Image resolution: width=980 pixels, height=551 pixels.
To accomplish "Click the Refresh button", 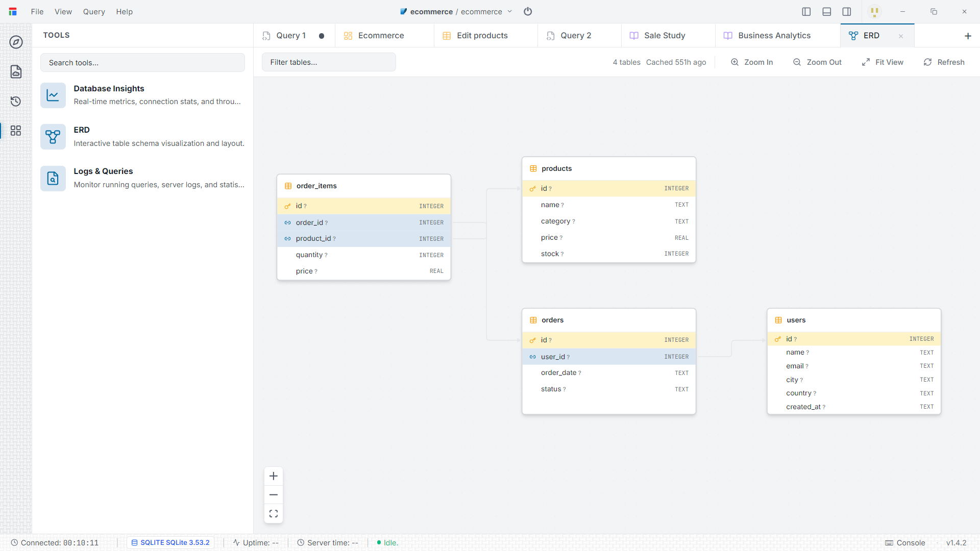I will point(944,62).
